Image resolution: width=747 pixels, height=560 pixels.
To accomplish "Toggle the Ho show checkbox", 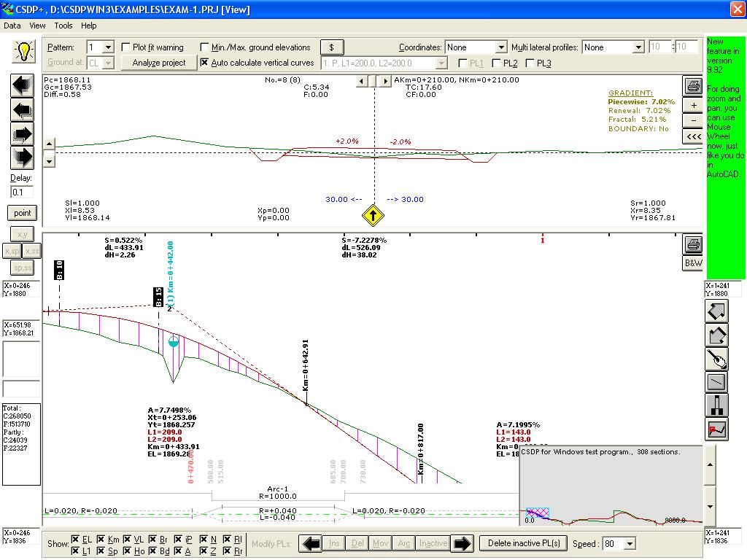I will coord(127,551).
